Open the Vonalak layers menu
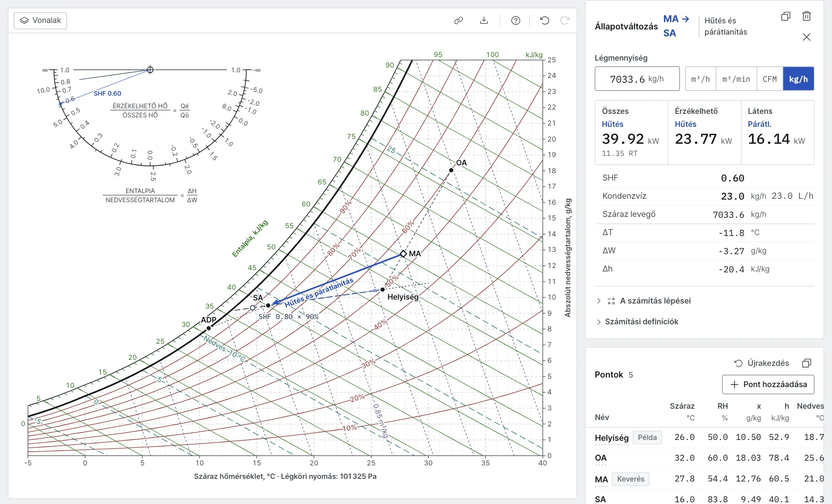 point(40,20)
